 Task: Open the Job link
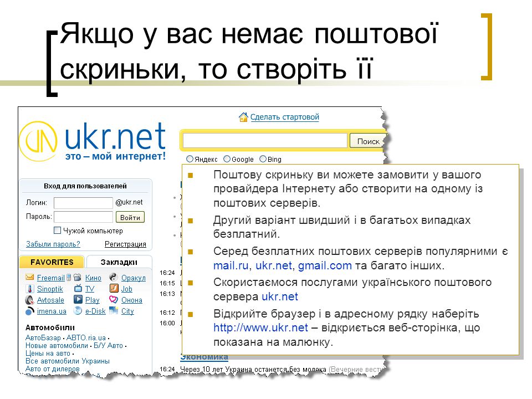tap(126, 289)
